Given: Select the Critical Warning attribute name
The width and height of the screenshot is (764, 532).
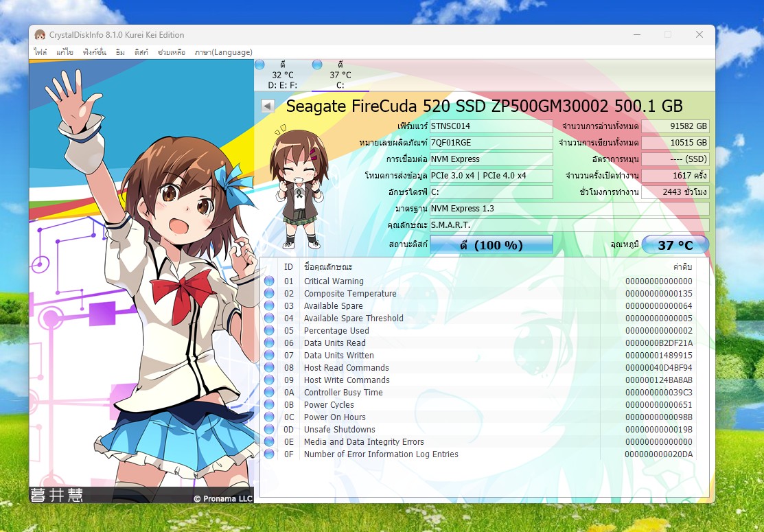Looking at the screenshot, I should click(334, 281).
